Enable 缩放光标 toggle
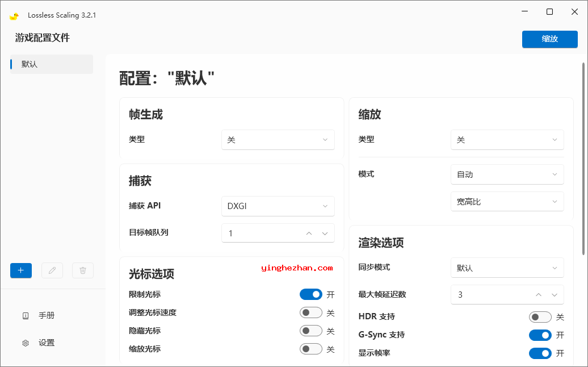Image resolution: width=588 pixels, height=367 pixels. (x=311, y=349)
